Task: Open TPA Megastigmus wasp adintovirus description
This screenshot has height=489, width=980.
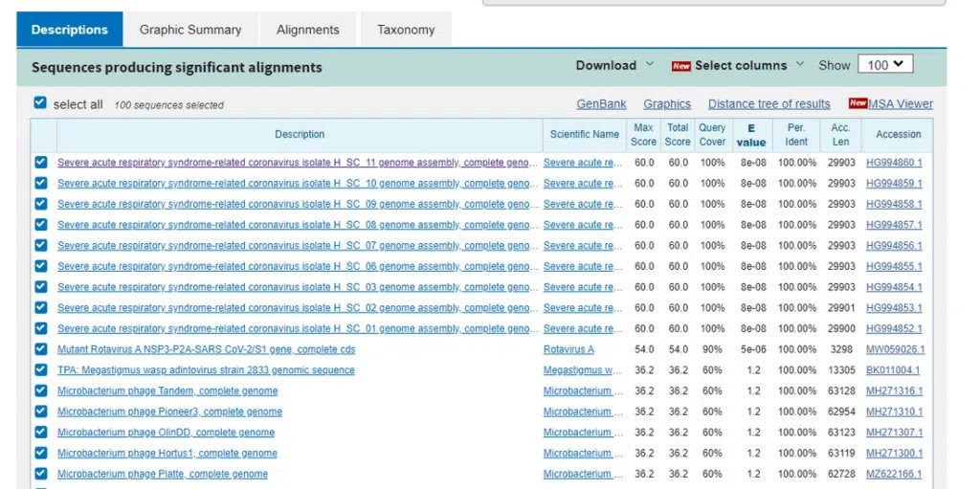Action: pyautogui.click(x=206, y=369)
